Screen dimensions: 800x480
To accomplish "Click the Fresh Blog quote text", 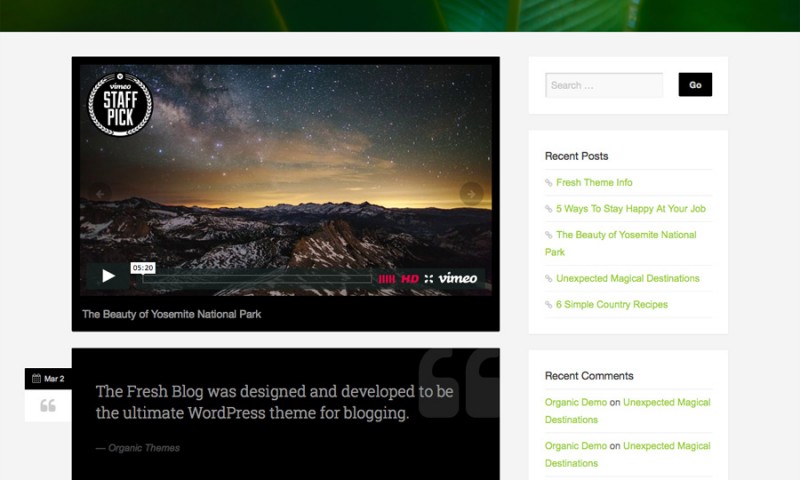I will tap(274, 402).
